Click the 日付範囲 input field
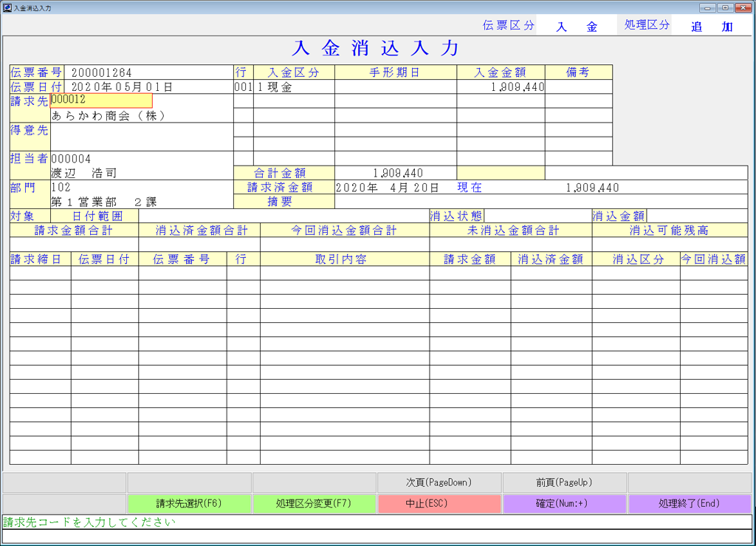Image resolution: width=756 pixels, height=546 pixels. pos(283,216)
